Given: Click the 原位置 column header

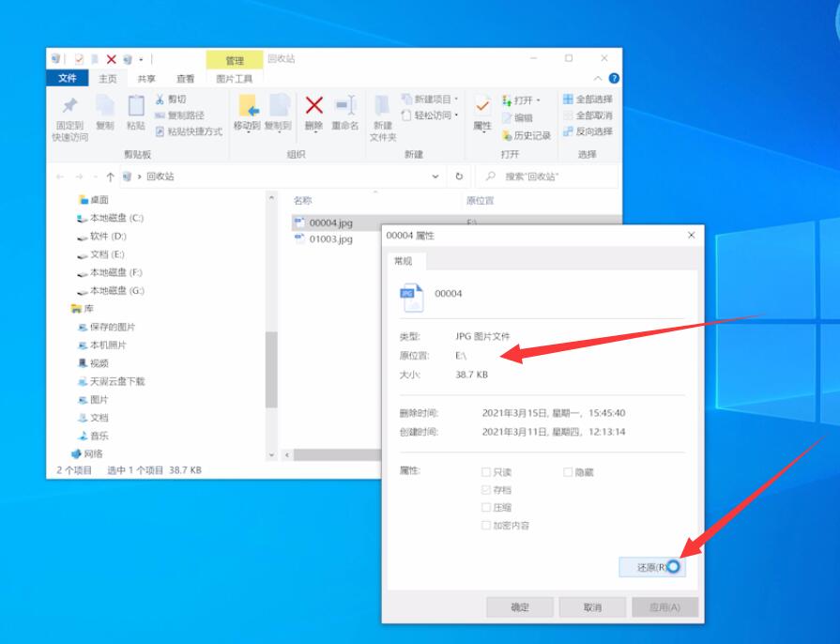Looking at the screenshot, I should [x=480, y=200].
